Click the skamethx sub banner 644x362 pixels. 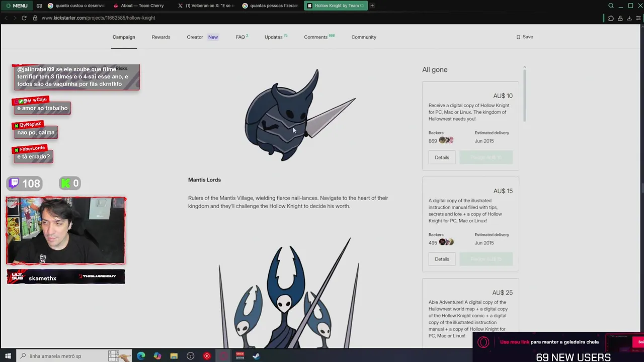[x=66, y=277]
